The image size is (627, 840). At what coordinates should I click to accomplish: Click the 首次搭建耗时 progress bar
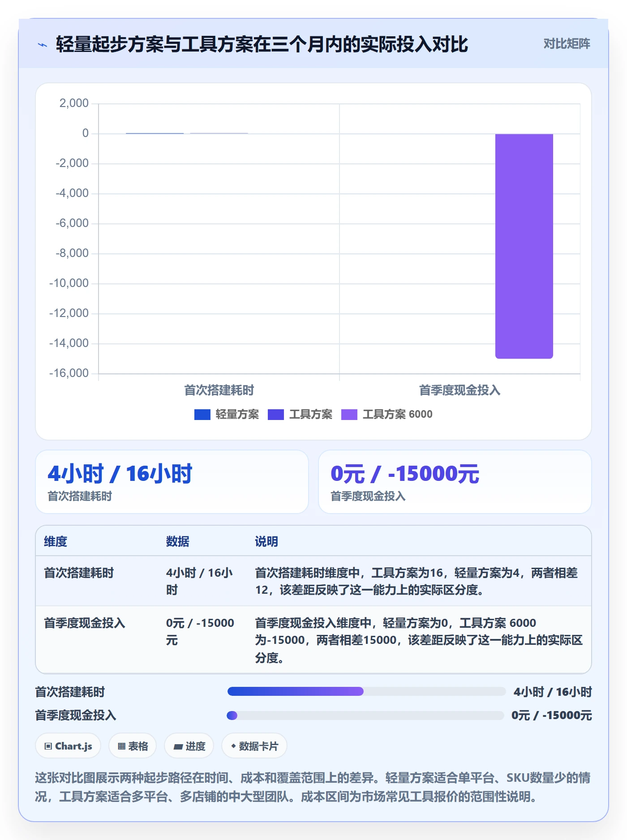[366, 691]
